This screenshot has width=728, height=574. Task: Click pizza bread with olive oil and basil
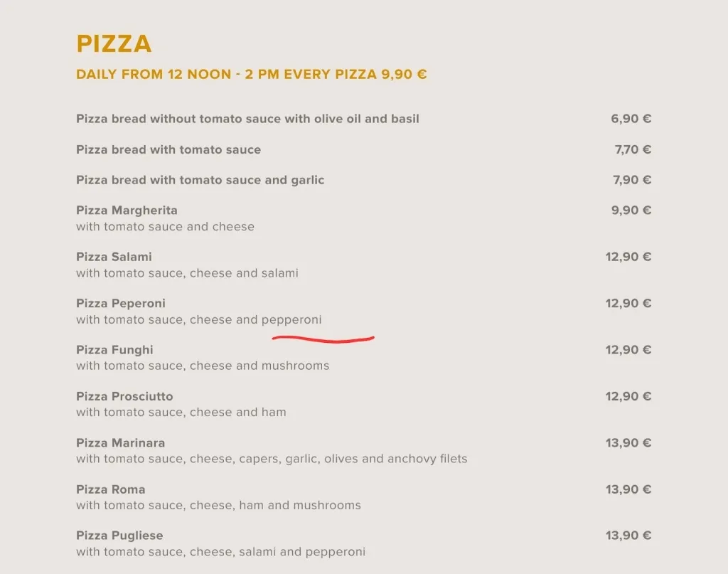click(x=247, y=119)
